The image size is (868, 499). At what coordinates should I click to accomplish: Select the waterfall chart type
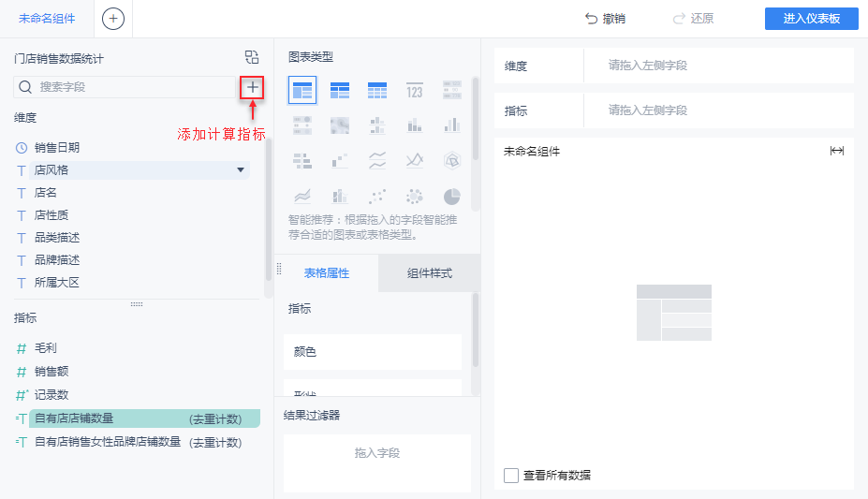340,161
